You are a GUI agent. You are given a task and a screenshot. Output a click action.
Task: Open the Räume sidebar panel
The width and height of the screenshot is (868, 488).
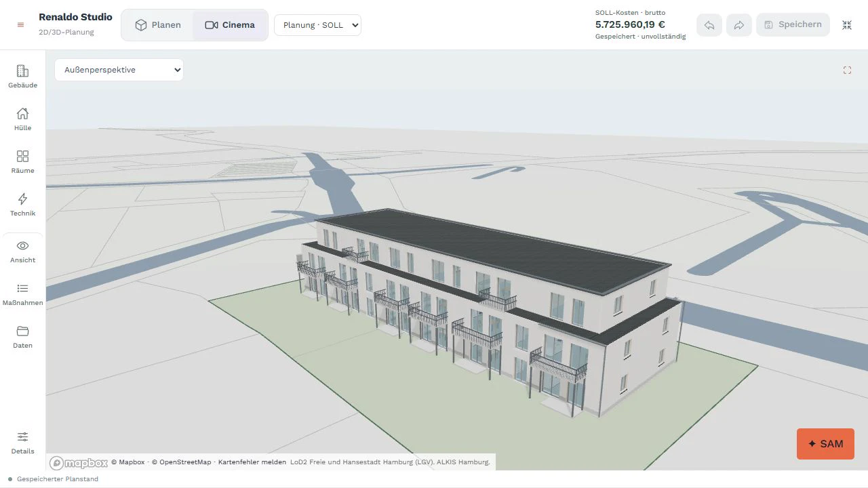click(22, 162)
